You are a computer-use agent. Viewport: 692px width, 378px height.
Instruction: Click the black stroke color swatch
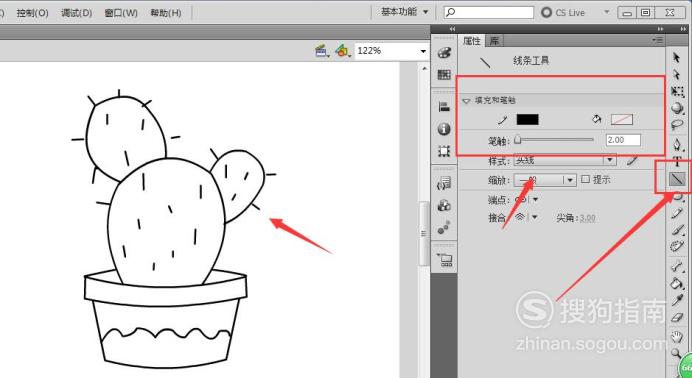pyautogui.click(x=527, y=119)
